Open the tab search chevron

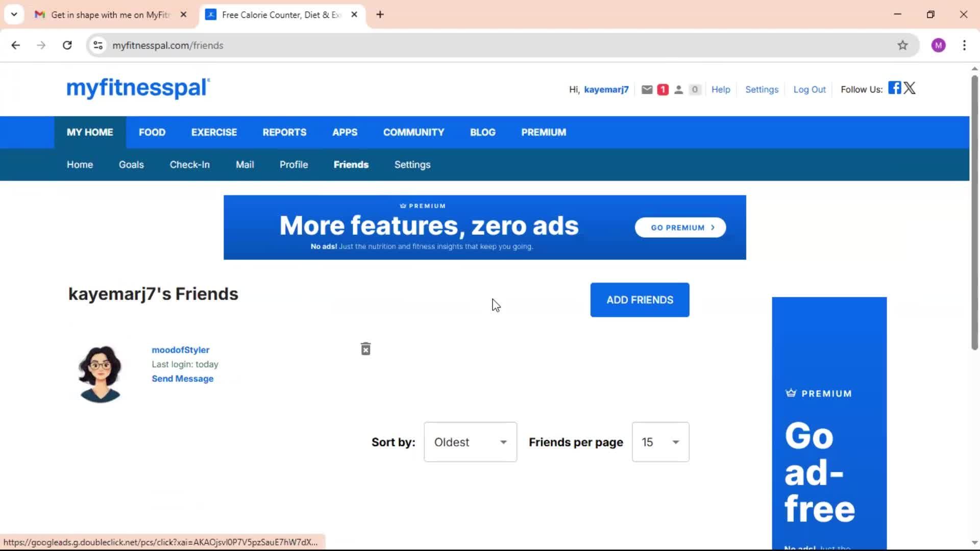[x=14, y=15]
